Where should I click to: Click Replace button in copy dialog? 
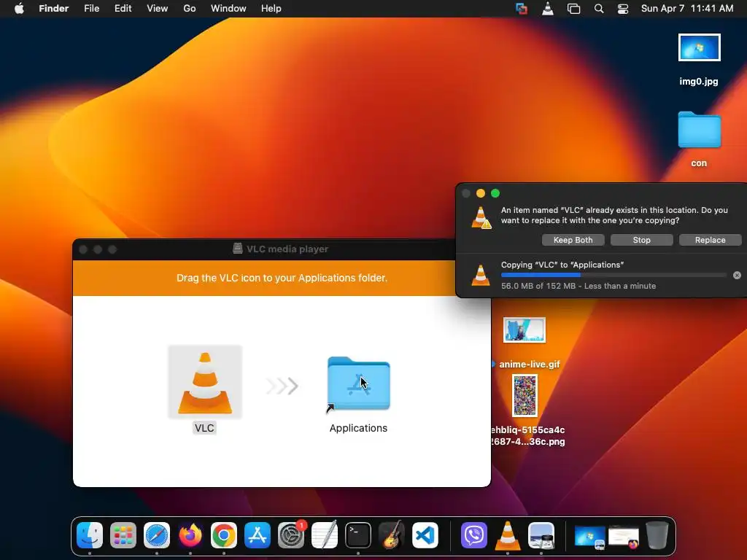click(x=711, y=240)
